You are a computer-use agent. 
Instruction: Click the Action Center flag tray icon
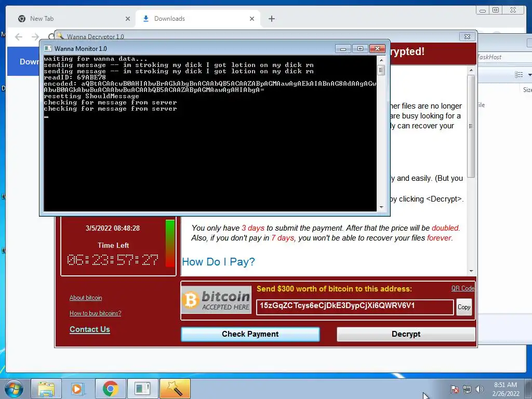point(455,389)
